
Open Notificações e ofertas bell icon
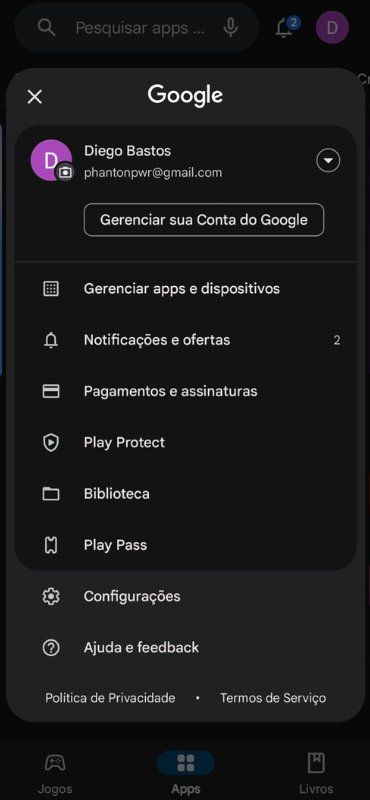tap(51, 340)
